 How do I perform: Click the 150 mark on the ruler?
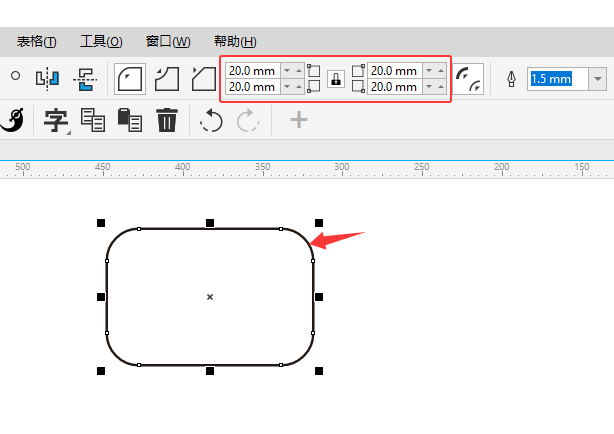(x=582, y=166)
